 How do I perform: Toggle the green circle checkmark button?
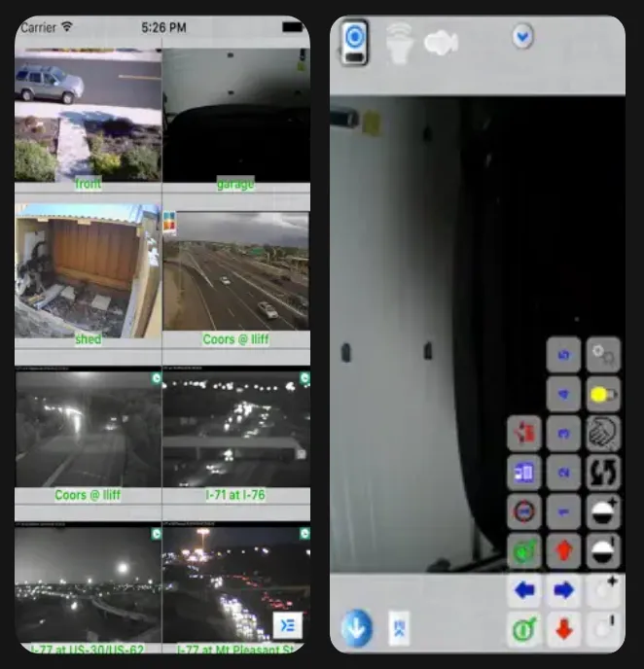(x=524, y=550)
